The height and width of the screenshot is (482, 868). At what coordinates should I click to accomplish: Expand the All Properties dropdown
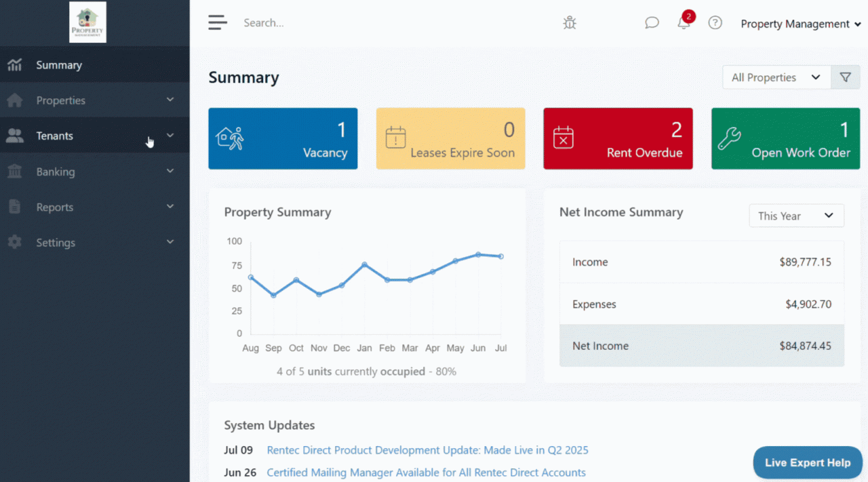pos(776,77)
